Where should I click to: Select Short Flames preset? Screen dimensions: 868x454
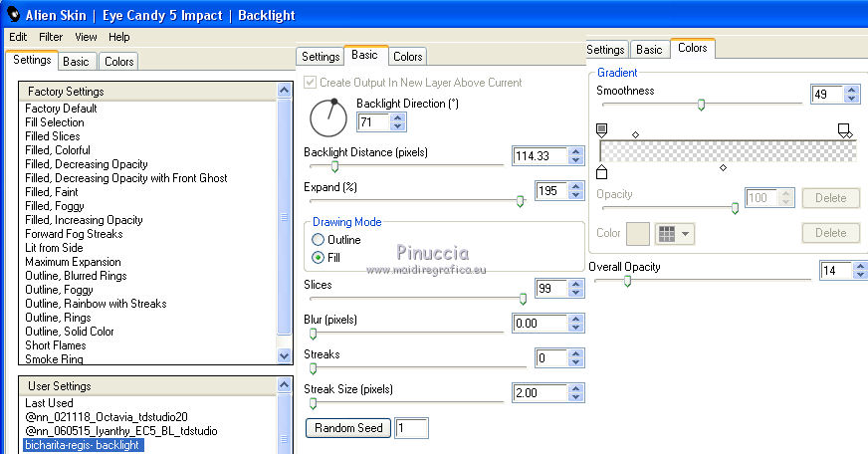click(x=56, y=345)
